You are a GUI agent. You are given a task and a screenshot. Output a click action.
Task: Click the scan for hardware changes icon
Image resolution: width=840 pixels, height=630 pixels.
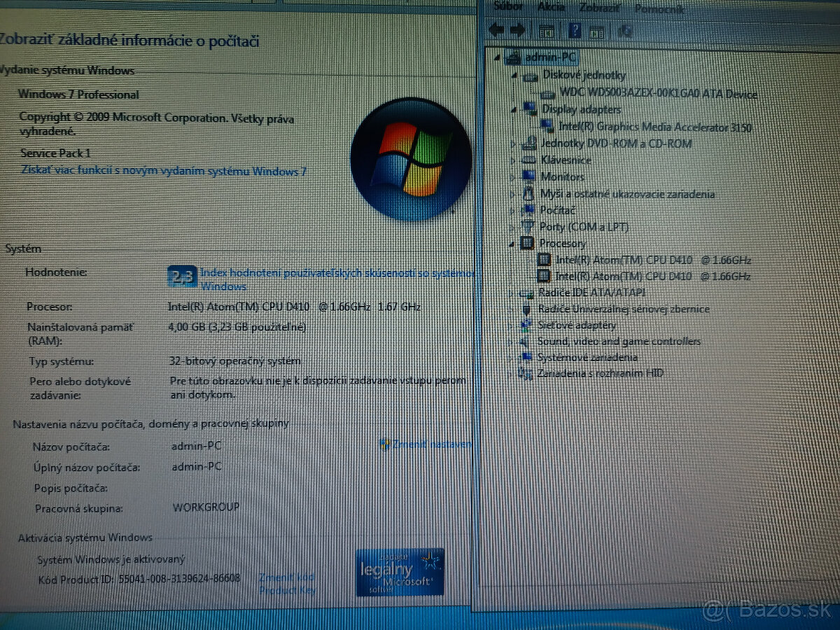tap(625, 31)
